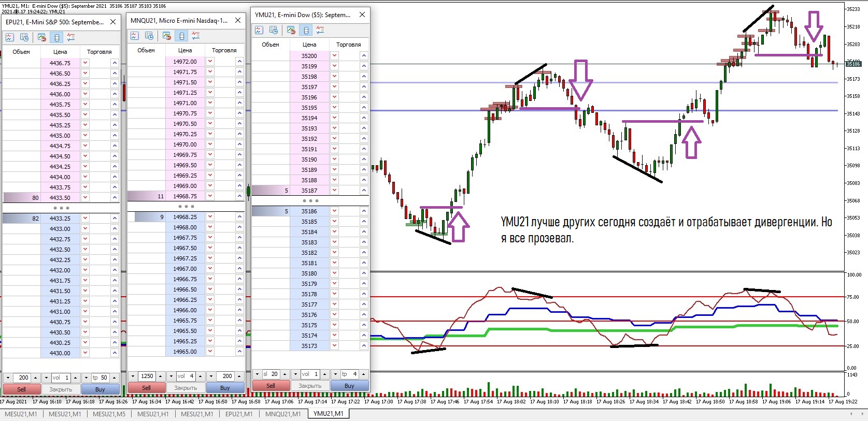
Task: Click the red down arrow beside price 35200
Action: [335, 55]
